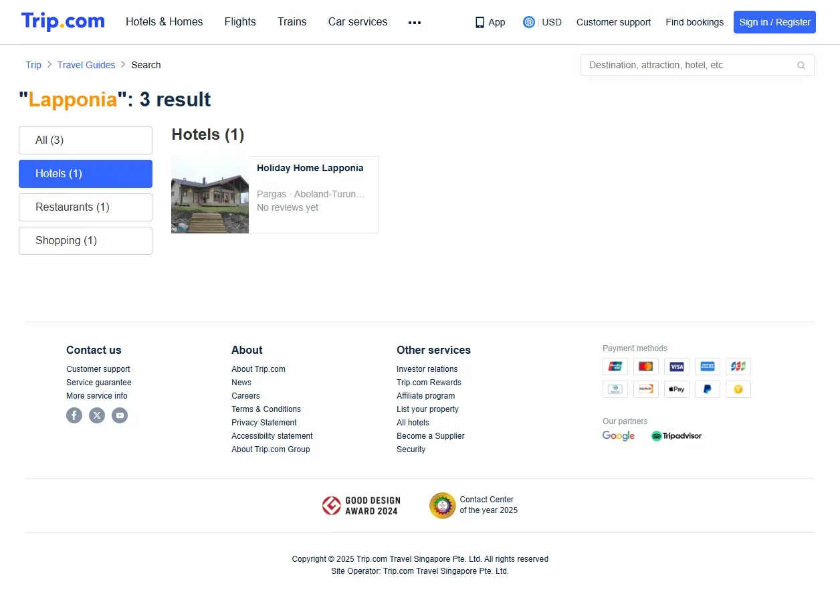Open the Security footer link
Screen dimensions: 840x616
click(411, 449)
